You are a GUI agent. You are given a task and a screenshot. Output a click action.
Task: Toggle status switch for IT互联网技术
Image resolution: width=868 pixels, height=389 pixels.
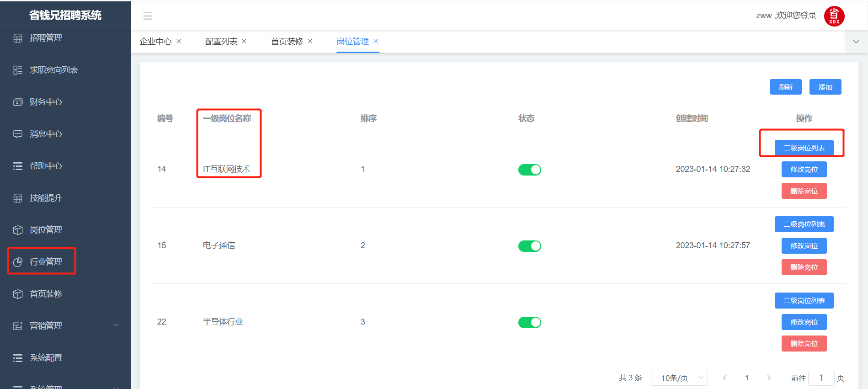(529, 170)
